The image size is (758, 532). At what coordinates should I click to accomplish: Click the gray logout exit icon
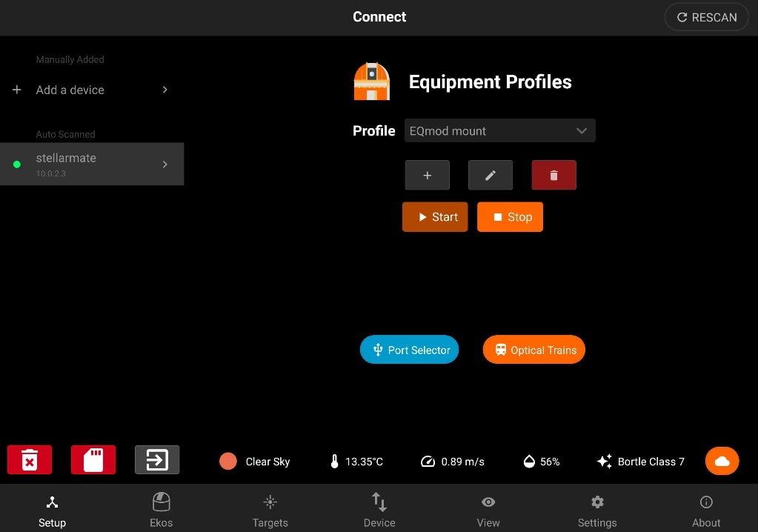157,459
